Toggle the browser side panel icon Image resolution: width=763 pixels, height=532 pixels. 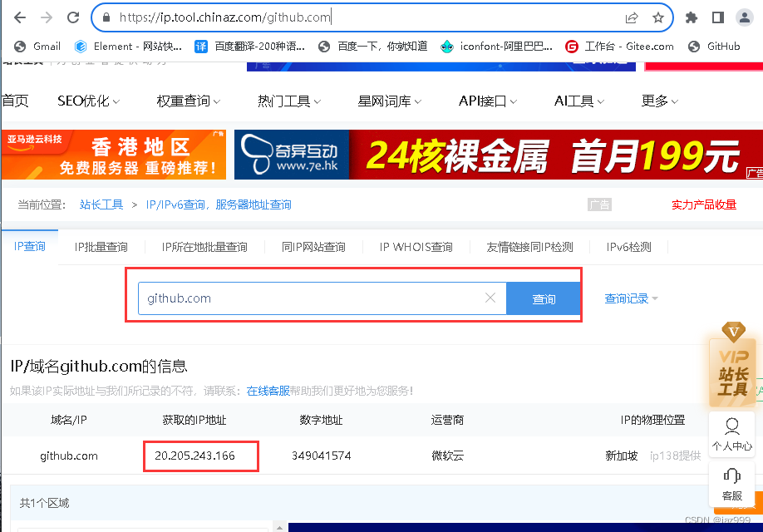click(718, 18)
